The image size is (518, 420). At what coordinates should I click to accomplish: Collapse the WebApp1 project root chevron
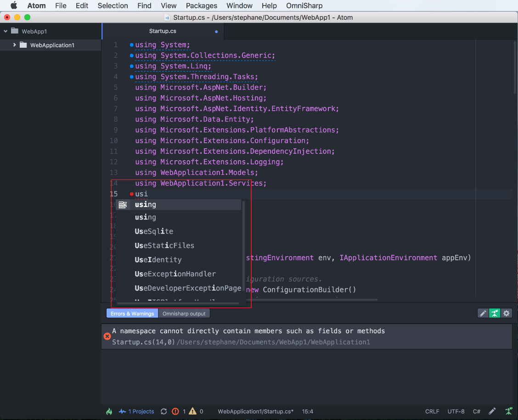[6, 31]
